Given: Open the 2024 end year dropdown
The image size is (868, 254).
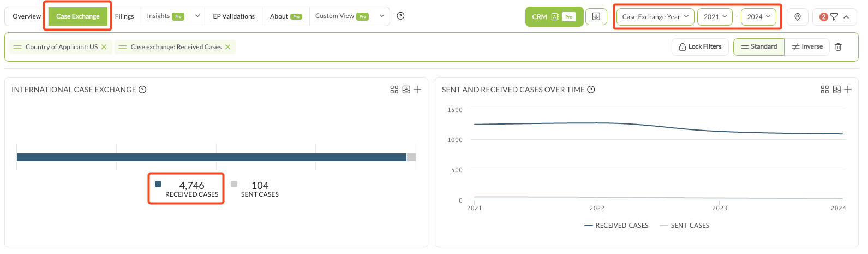Looking at the screenshot, I should [758, 16].
